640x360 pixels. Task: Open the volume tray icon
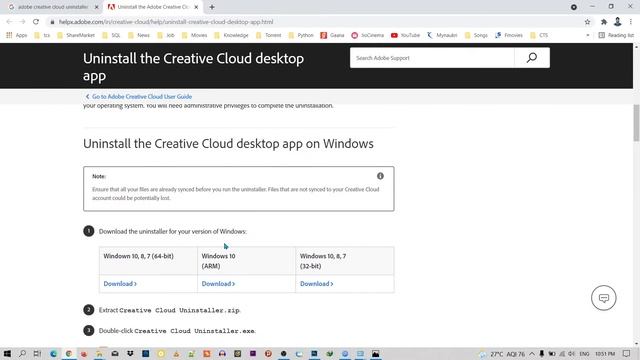point(571,353)
